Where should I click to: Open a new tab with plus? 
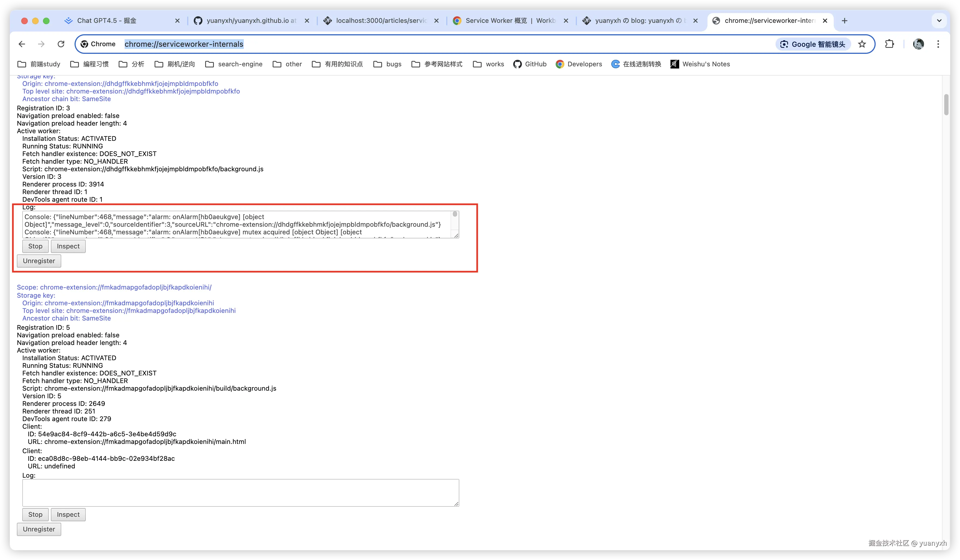845,21
